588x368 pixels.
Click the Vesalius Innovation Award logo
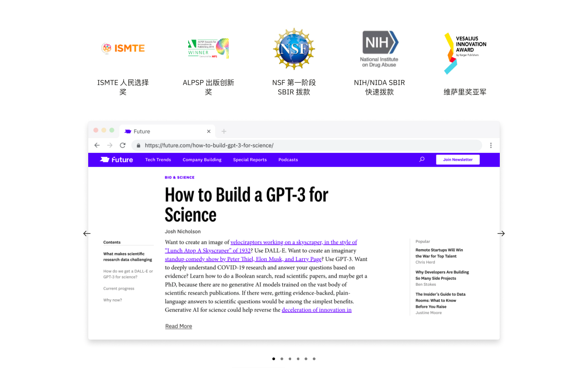(x=465, y=53)
